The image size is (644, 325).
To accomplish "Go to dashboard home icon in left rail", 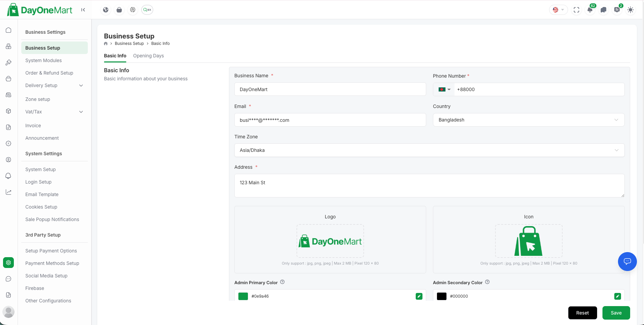I will click(x=8, y=30).
